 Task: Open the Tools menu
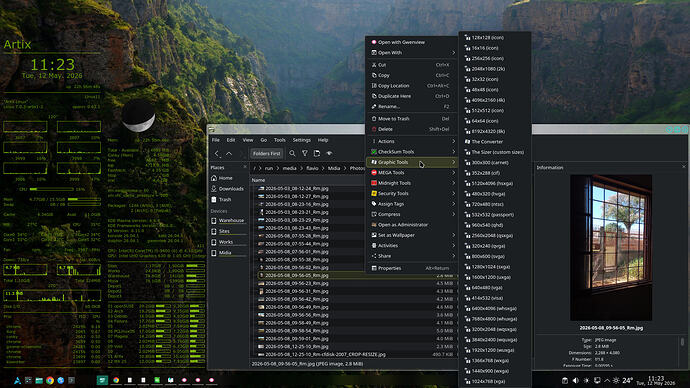click(x=280, y=140)
